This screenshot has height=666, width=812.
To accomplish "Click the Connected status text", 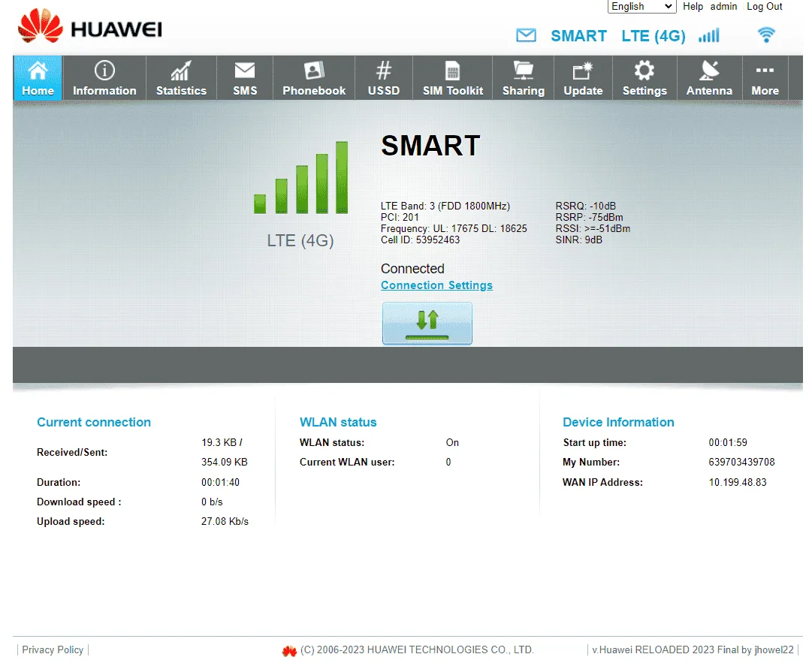I will pyautogui.click(x=412, y=269).
